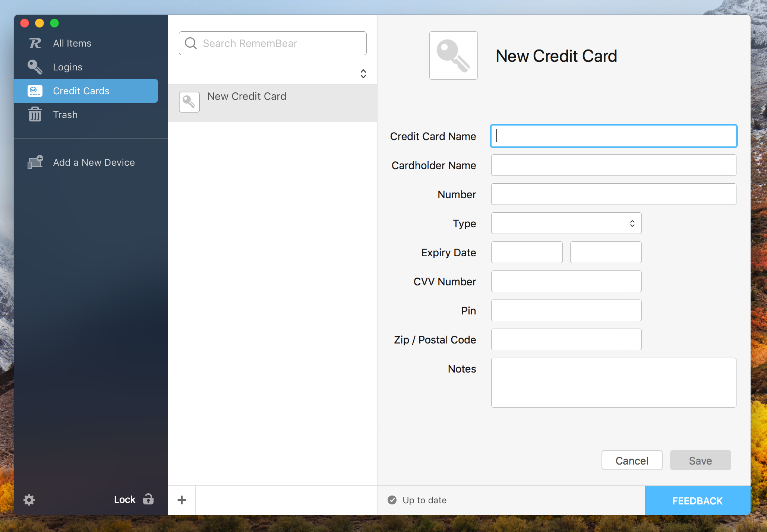Click the Cardholder Name field

pos(613,165)
